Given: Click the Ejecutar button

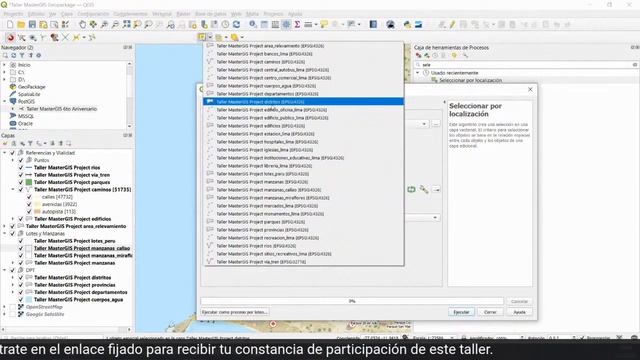Looking at the screenshot, I should [461, 312].
